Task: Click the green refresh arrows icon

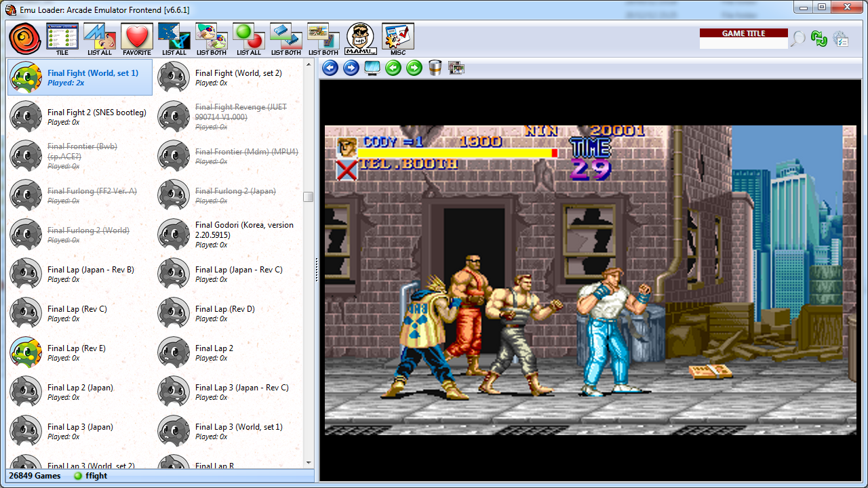Action: pos(819,39)
